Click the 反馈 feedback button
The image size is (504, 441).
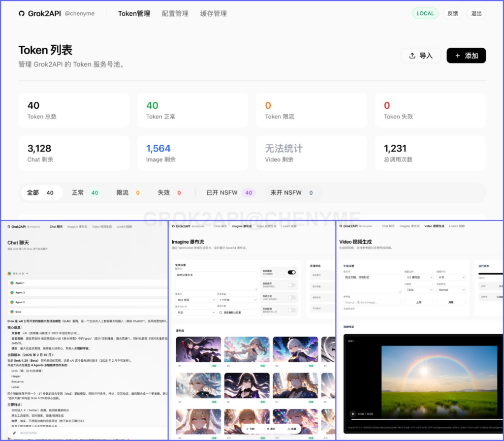tap(452, 14)
